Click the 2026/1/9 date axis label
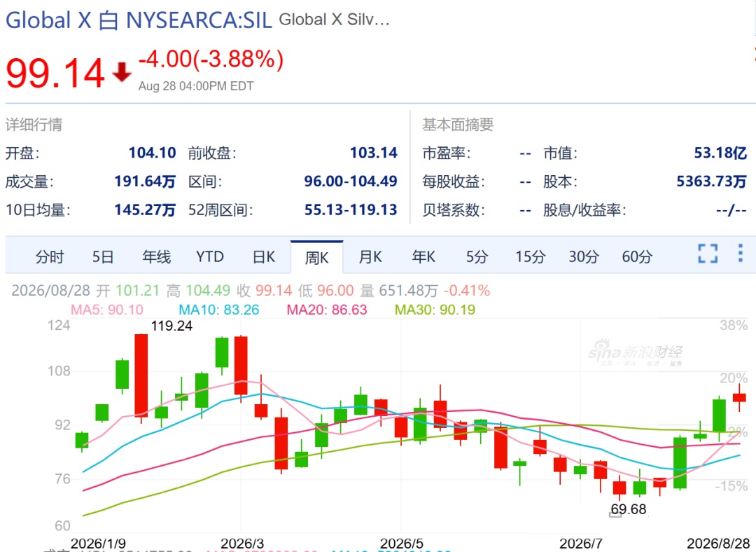756x552 pixels. click(99, 544)
